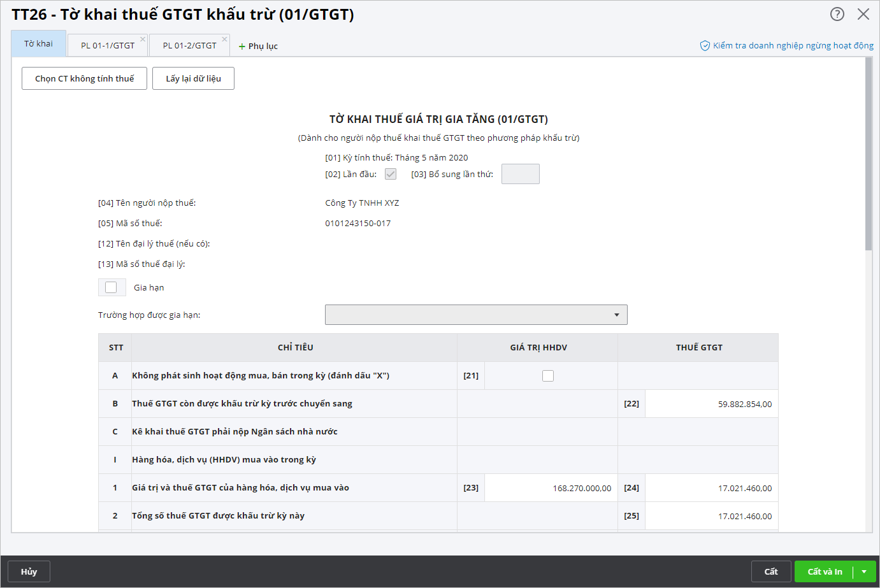Click the [03] Bổ sung lần thứ field
This screenshot has width=880, height=588.
521,174
